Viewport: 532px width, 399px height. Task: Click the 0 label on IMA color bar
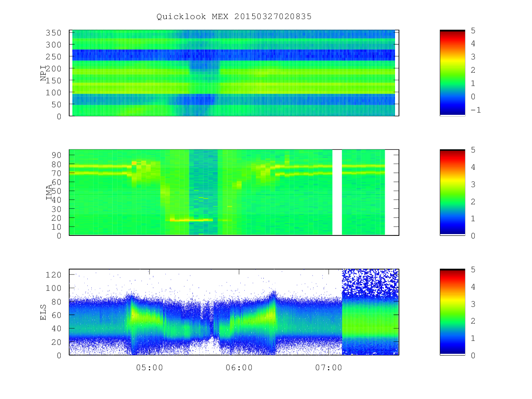(x=473, y=235)
